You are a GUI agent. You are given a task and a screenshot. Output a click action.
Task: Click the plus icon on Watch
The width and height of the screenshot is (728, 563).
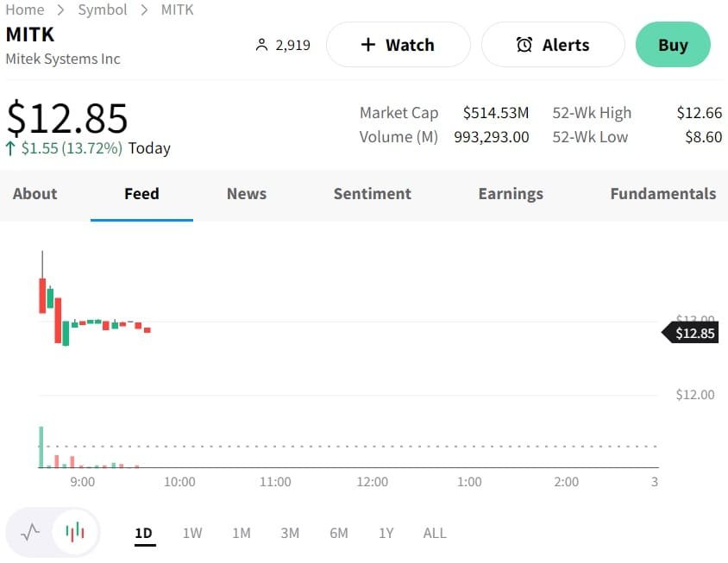pos(368,45)
